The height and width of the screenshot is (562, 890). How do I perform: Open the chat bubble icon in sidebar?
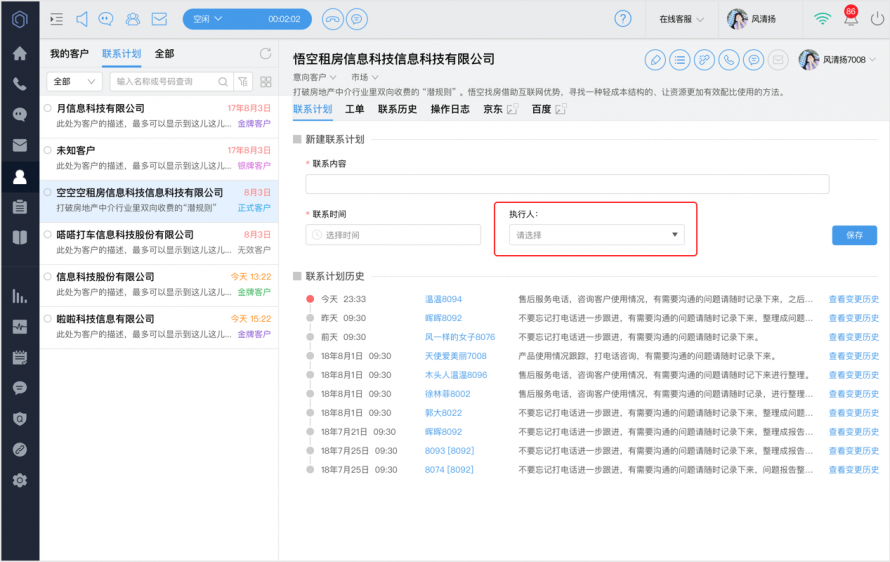(20, 115)
